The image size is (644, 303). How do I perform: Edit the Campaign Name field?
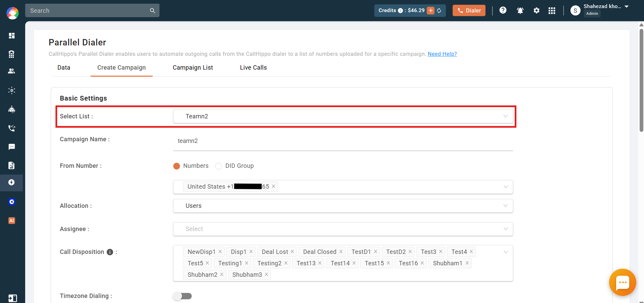tap(343, 141)
